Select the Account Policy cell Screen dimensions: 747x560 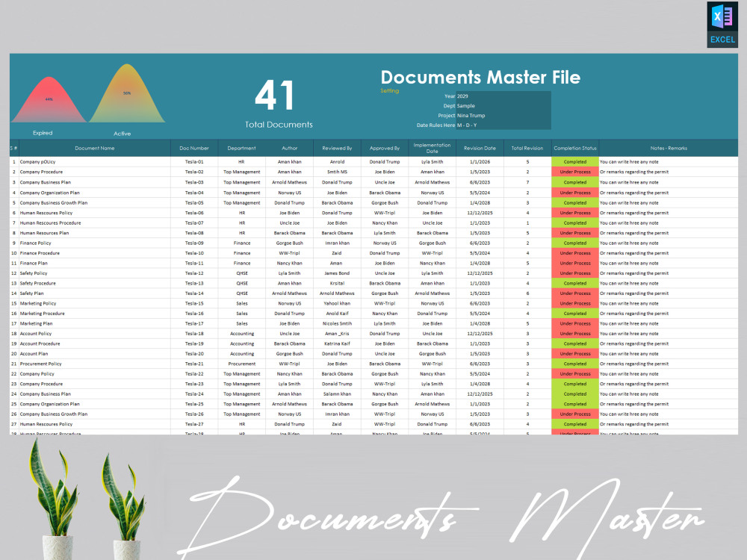coord(94,333)
